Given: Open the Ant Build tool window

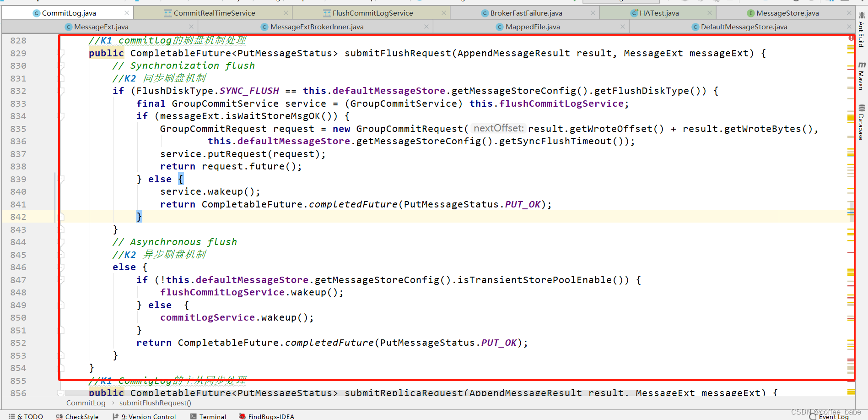Looking at the screenshot, I should [862, 30].
